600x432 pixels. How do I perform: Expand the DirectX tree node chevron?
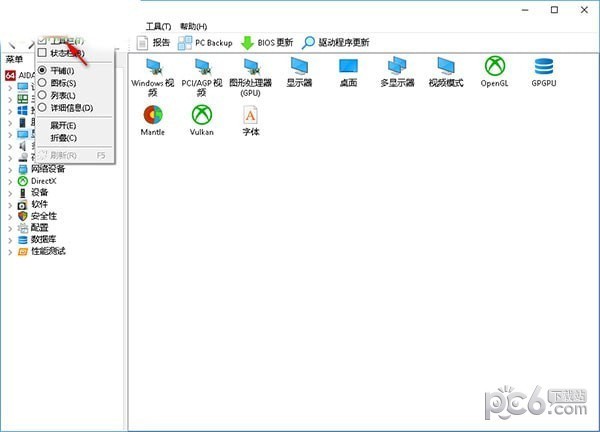pos(10,181)
